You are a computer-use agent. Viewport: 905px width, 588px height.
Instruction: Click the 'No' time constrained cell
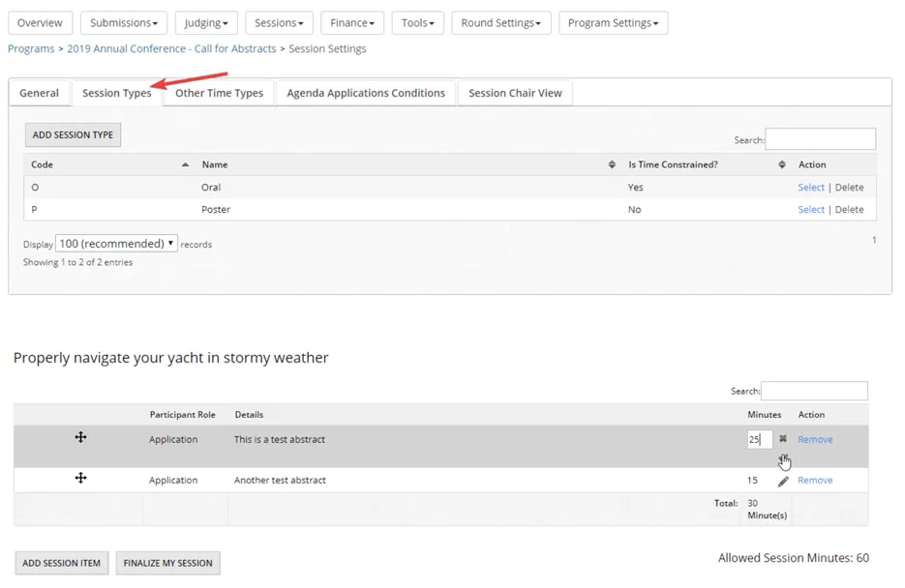(x=634, y=209)
